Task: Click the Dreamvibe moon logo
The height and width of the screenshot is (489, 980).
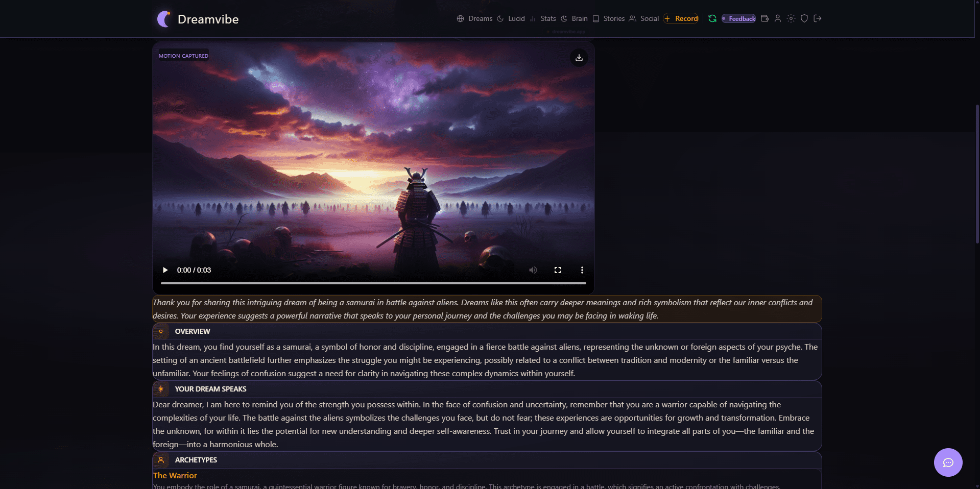Action: click(164, 19)
